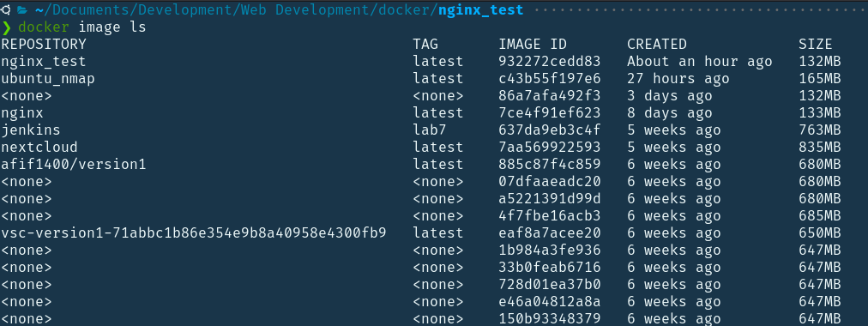Click image ID 932272cedd83
Viewport: 868px width, 326px height.
[550, 62]
